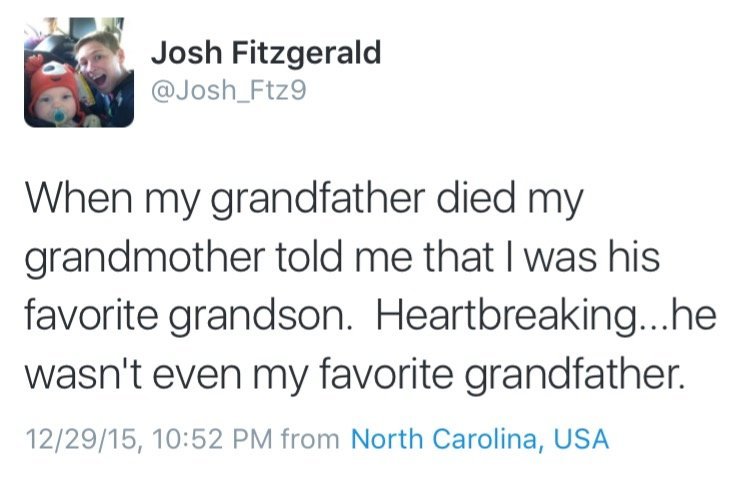Click the words "was his" ending line two
749x482 pixels.
[600, 258]
